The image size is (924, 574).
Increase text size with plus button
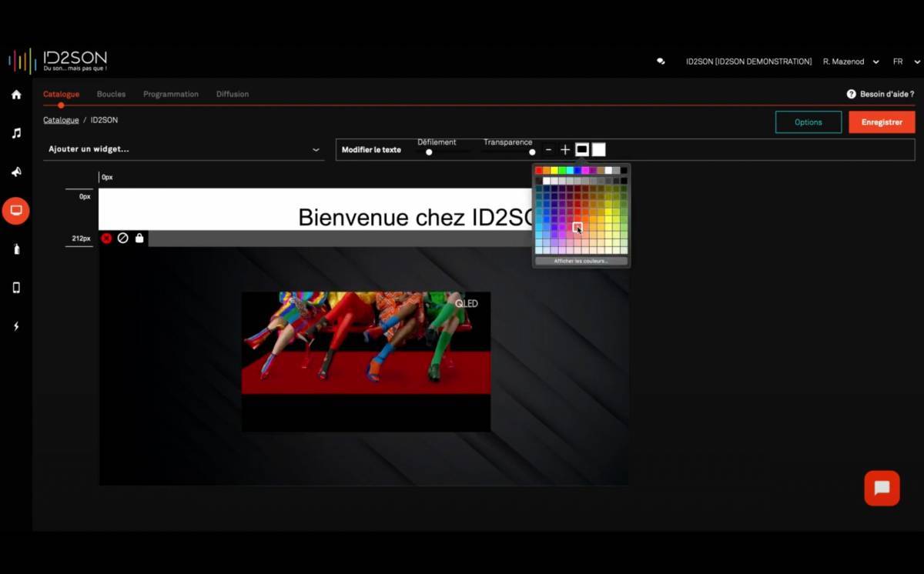565,149
